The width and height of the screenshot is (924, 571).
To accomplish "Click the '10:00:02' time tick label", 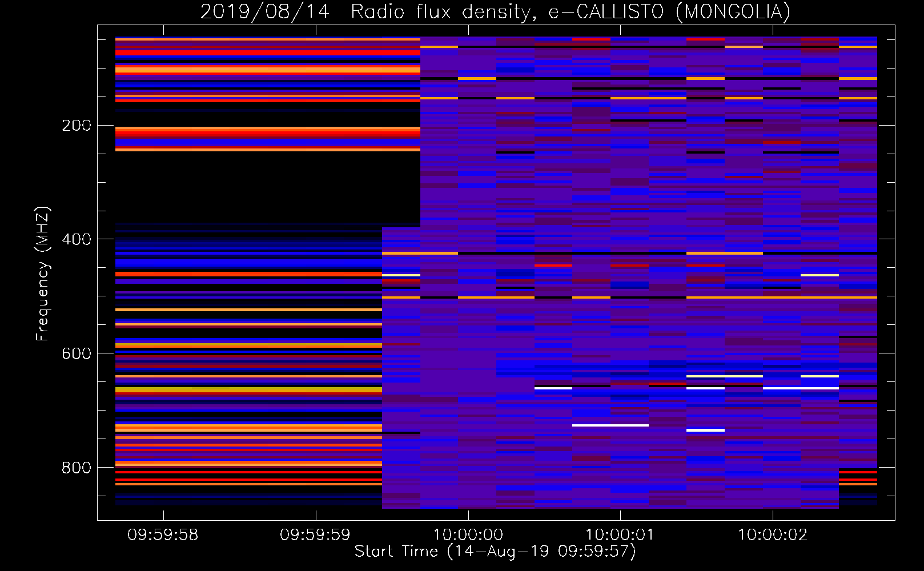I will (773, 535).
